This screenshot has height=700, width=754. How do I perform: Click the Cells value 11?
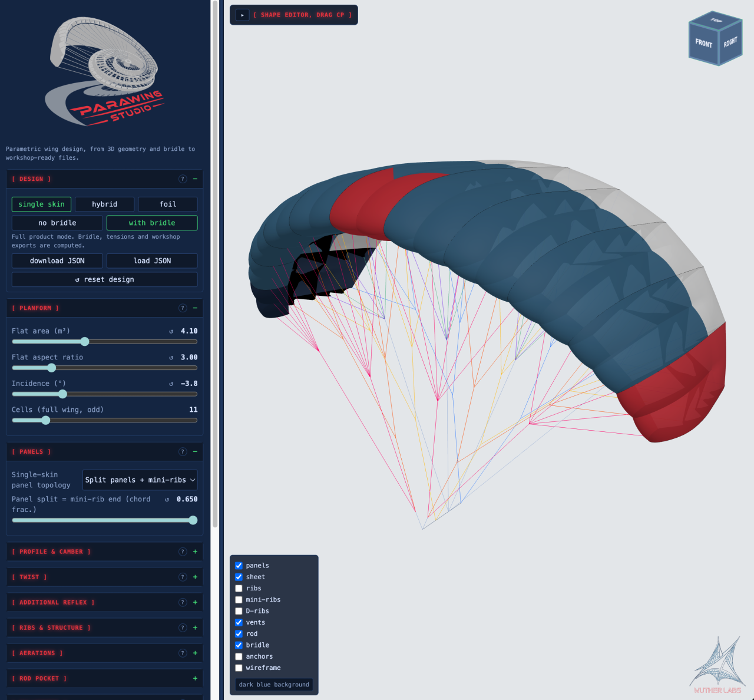[x=193, y=410]
